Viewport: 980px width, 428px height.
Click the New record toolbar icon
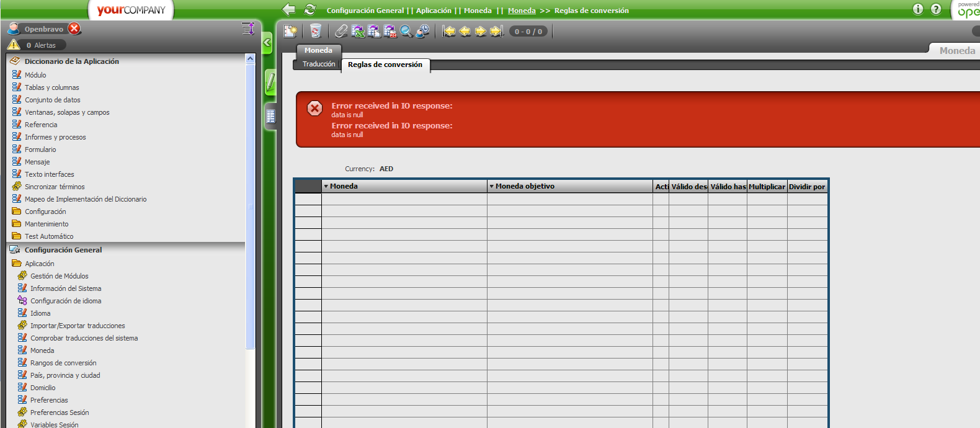[x=290, y=31]
